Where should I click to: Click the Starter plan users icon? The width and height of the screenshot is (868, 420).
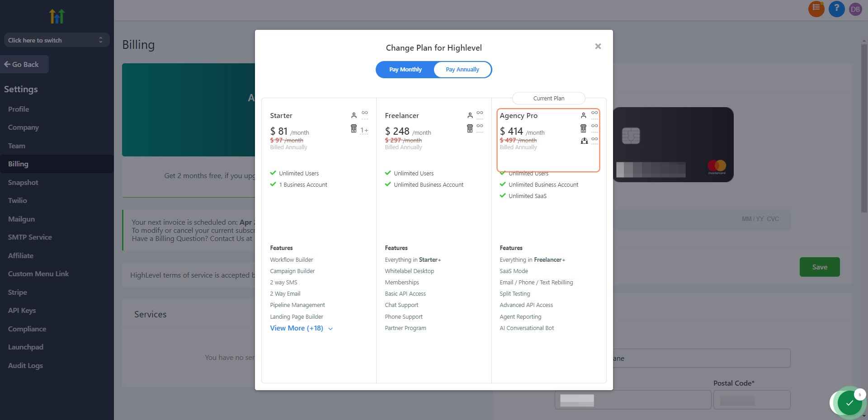(x=354, y=115)
